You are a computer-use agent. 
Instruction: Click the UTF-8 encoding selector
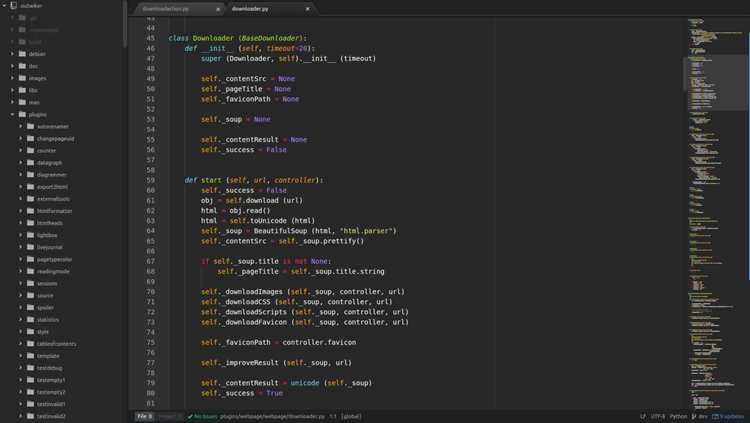(658, 416)
